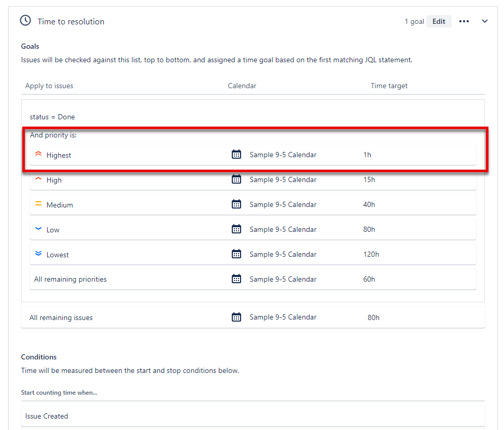The width and height of the screenshot is (504, 430).
Task: Click calendar icon in All remaining issues row
Action: (x=236, y=317)
